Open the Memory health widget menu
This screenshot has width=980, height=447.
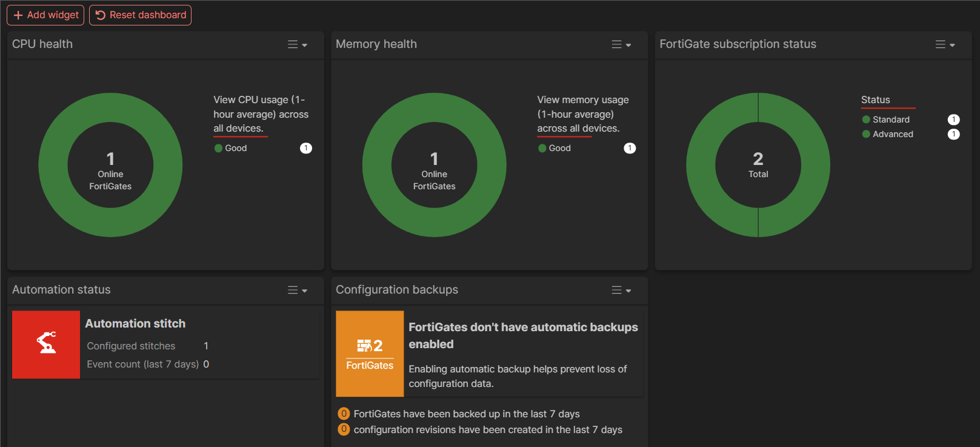coord(621,44)
